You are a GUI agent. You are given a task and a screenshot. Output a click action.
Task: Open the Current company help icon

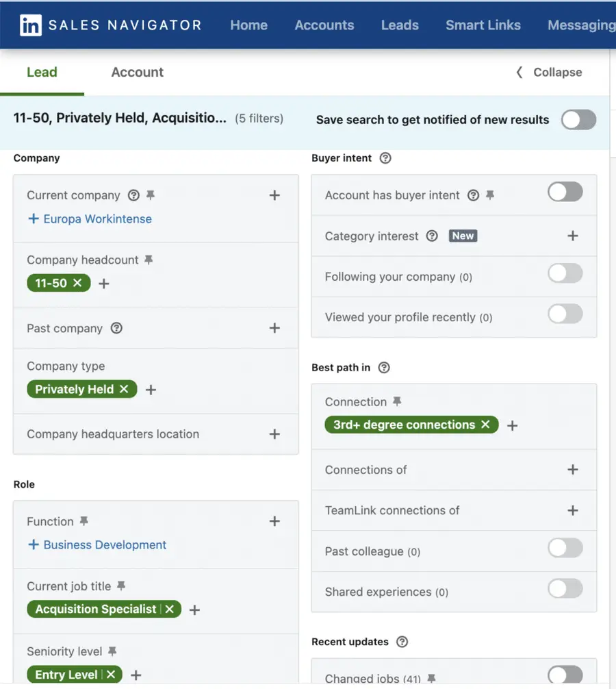pos(133,195)
